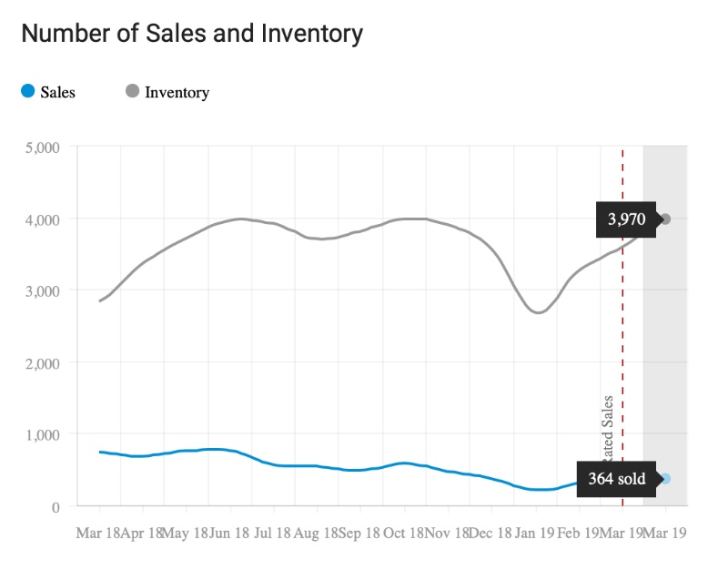Click the Inventory legend label
The image size is (728, 570).
tap(177, 93)
